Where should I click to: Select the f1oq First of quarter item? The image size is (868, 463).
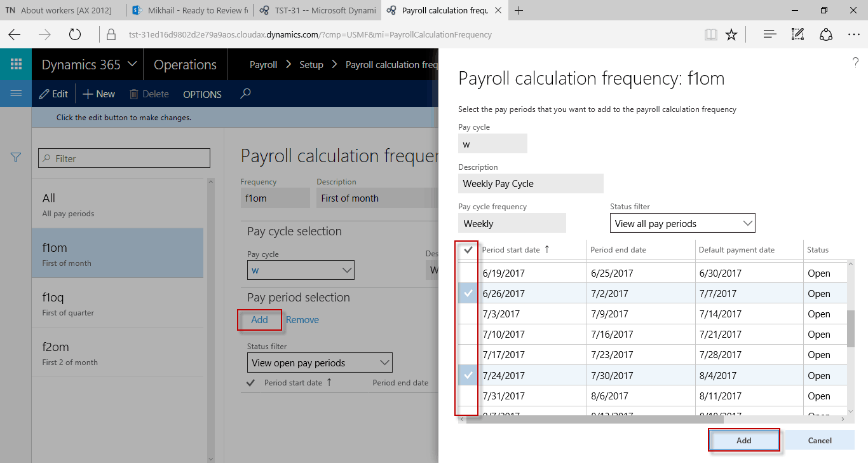click(118, 303)
